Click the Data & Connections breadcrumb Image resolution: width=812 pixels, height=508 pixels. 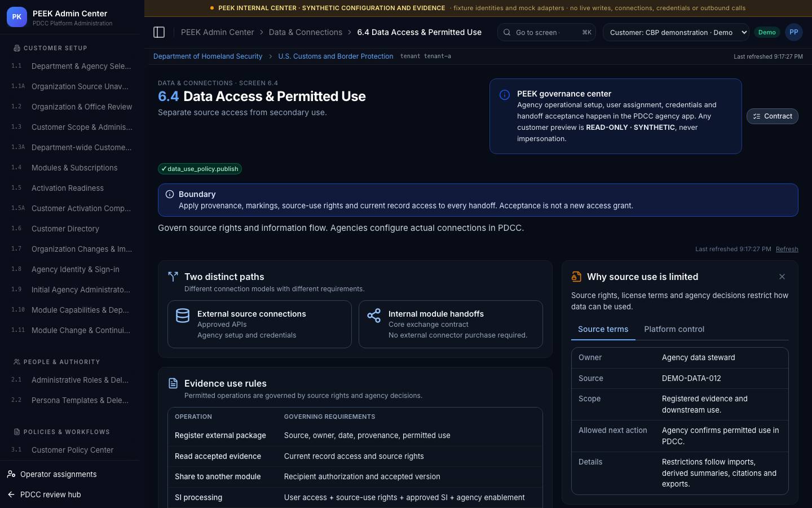(x=306, y=32)
